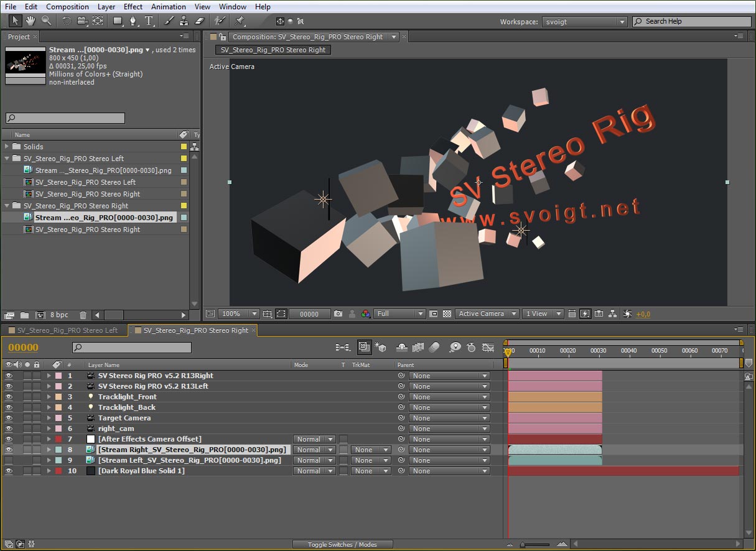756x551 pixels.
Task: Open the magnification 100% dropdown
Action: tap(239, 314)
